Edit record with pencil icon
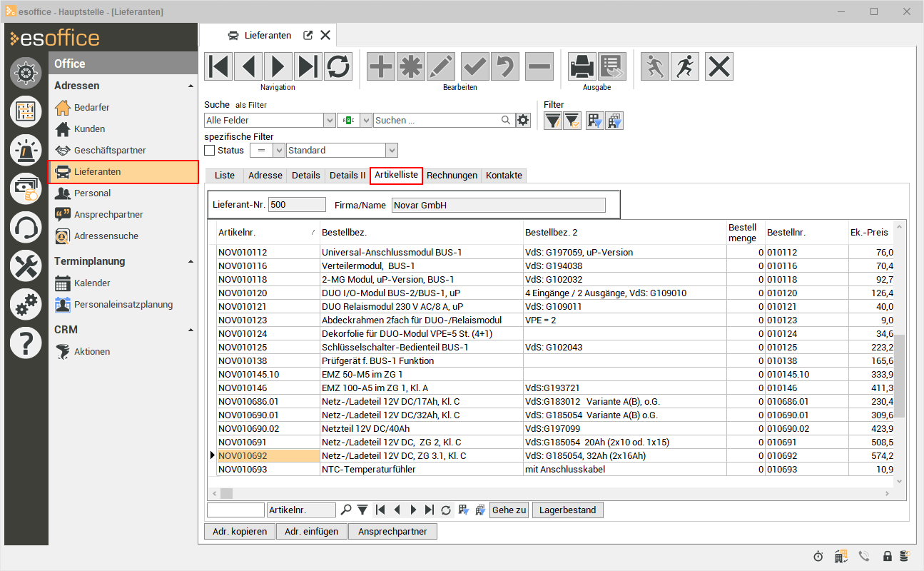 pos(441,66)
